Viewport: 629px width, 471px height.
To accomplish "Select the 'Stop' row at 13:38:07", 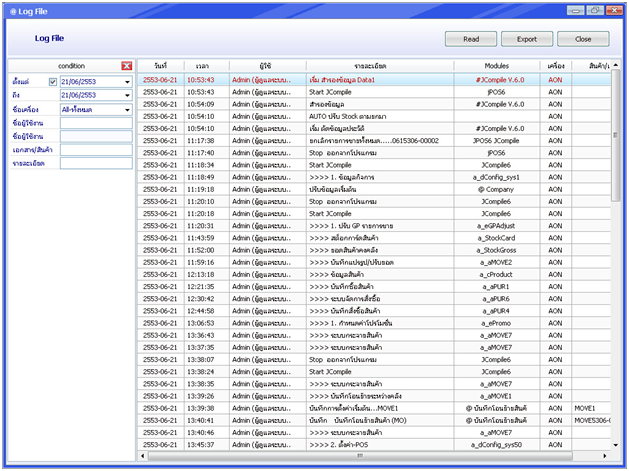I will [x=375, y=359].
